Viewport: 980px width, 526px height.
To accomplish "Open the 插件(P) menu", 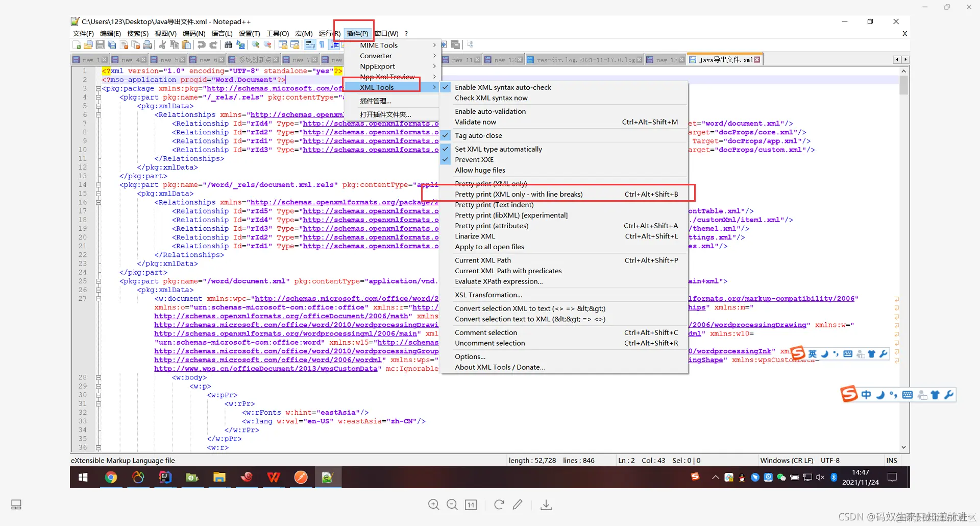I will point(357,34).
